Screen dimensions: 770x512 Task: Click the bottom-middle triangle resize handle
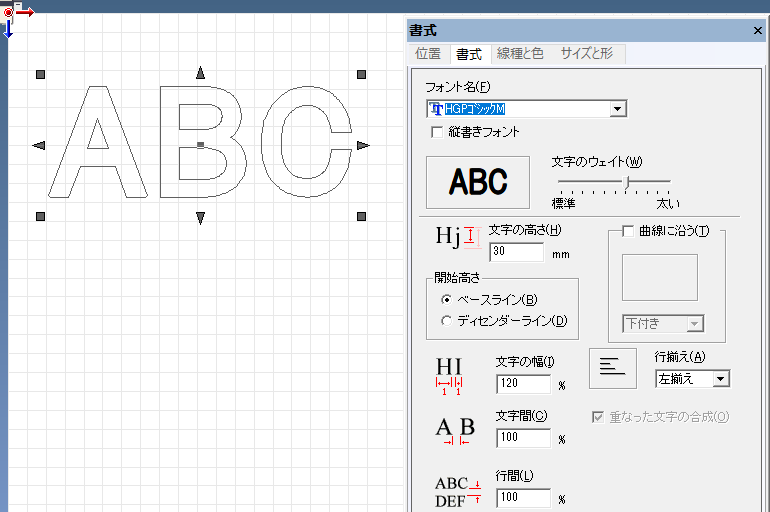200,218
